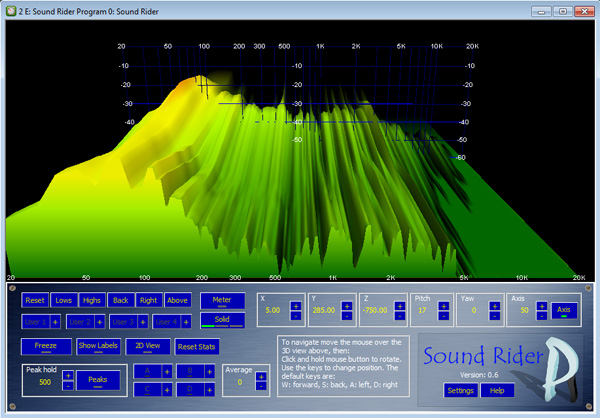
Task: Increase the Average value
Action: [x=261, y=377]
